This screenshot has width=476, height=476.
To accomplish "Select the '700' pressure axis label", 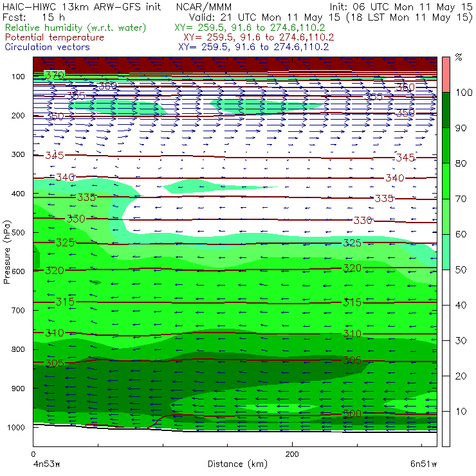I will click(x=18, y=311).
